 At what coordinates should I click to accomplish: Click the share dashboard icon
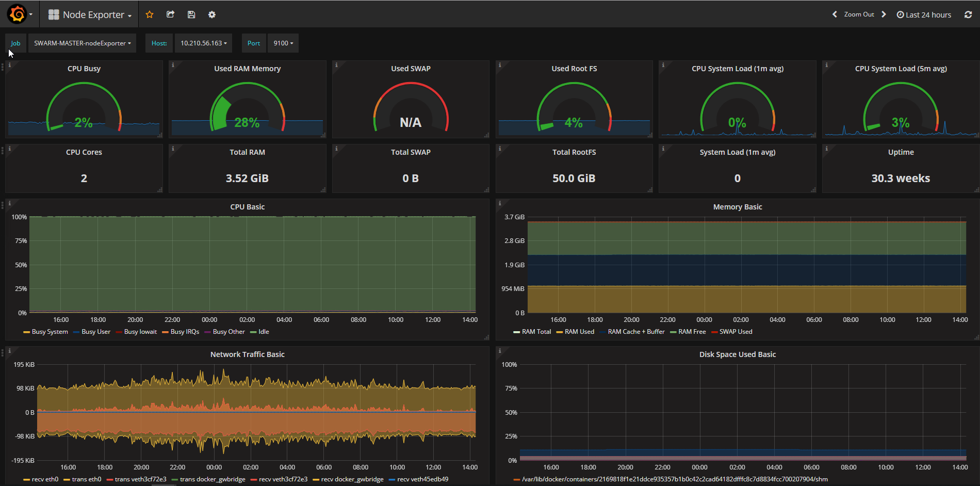pyautogui.click(x=170, y=14)
